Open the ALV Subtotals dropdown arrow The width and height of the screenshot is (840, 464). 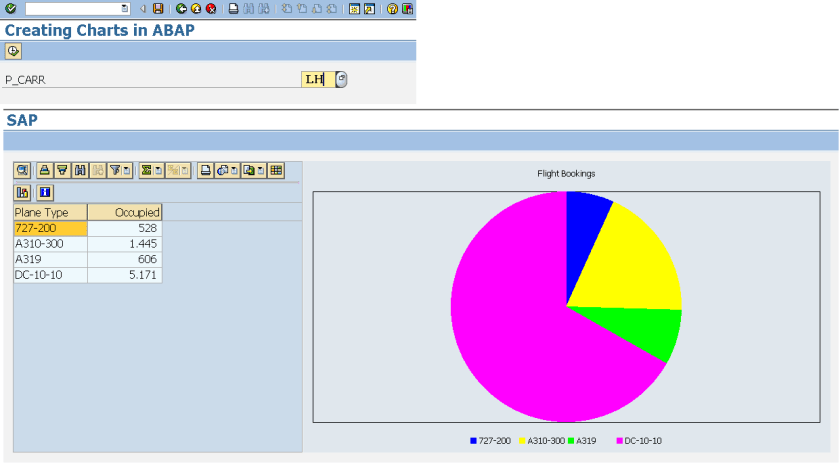(x=185, y=170)
